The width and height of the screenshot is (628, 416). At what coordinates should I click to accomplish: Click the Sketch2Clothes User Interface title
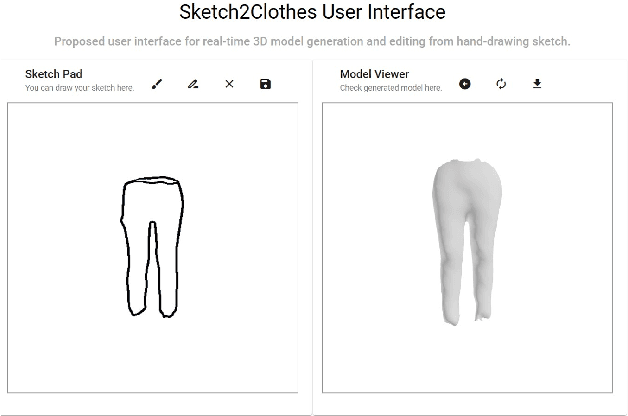point(313,14)
